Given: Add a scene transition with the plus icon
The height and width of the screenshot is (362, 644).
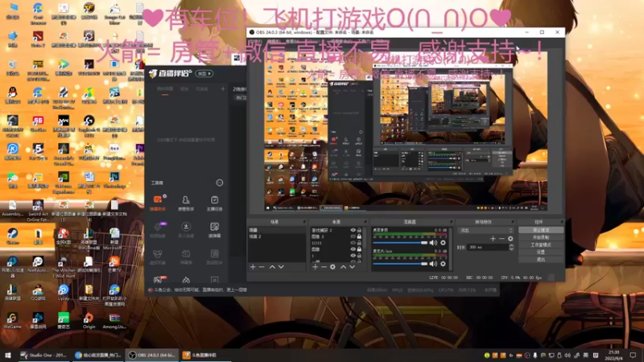Looking at the screenshot, I should coord(493,238).
